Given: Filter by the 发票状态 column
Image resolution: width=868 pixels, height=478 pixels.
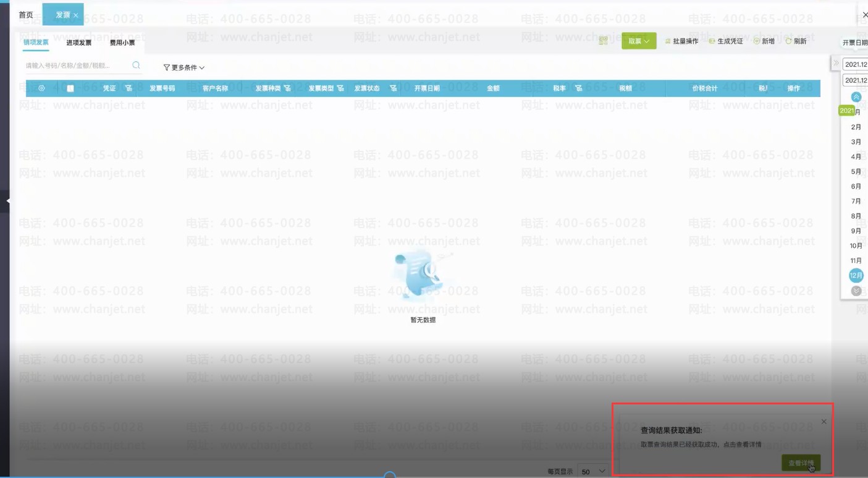Looking at the screenshot, I should coord(393,88).
